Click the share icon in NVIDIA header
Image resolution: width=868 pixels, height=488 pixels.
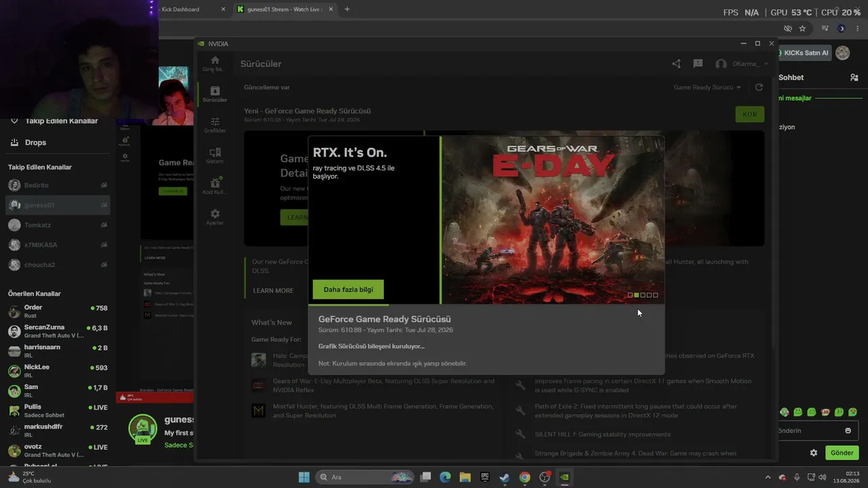pyautogui.click(x=676, y=64)
